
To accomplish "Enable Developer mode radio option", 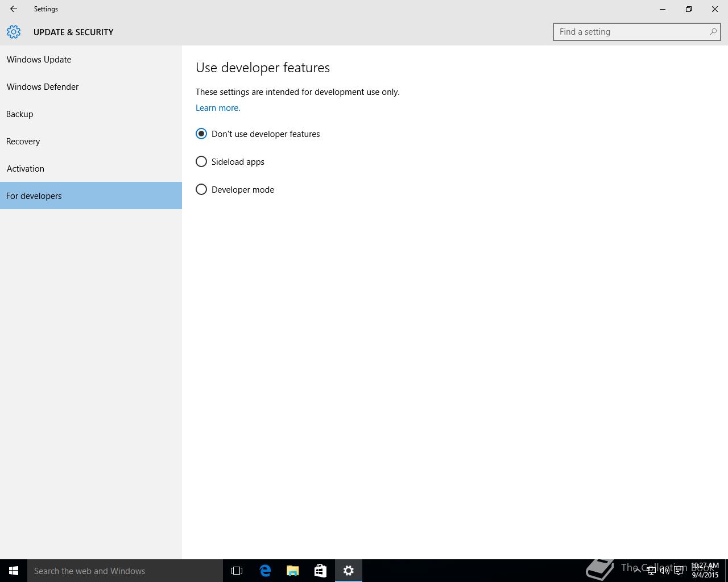I will pyautogui.click(x=235, y=190).
